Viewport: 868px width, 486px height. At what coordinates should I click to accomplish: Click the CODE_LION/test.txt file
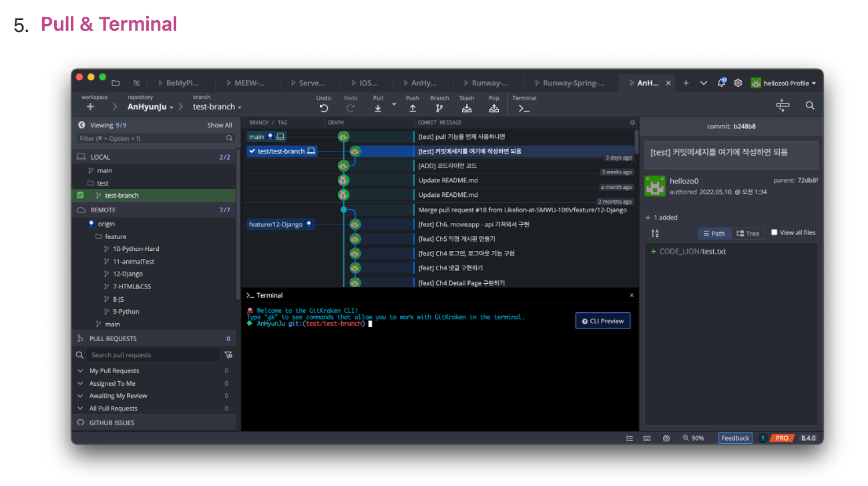point(692,252)
